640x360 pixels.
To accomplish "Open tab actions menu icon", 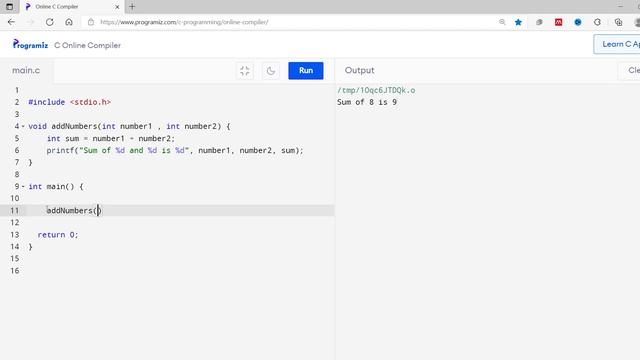I will [9, 7].
